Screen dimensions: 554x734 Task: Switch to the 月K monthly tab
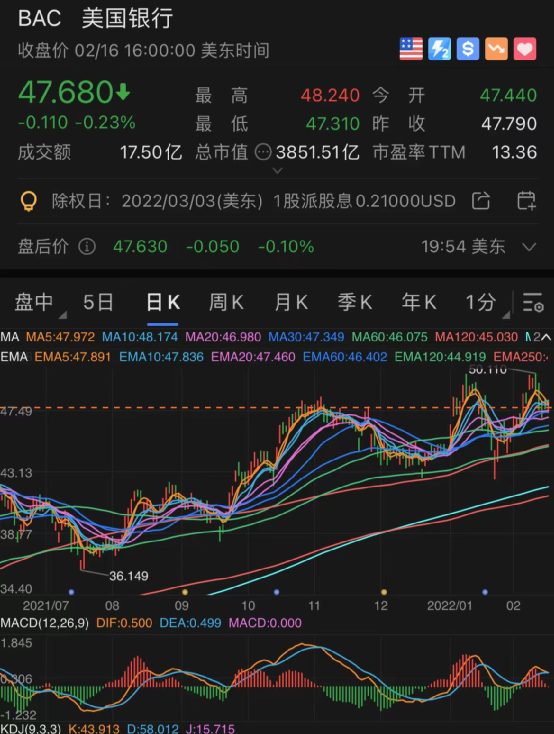[x=291, y=302]
